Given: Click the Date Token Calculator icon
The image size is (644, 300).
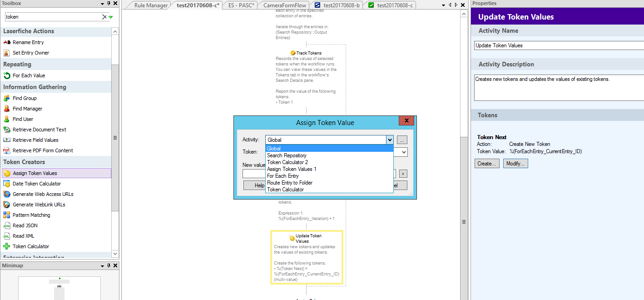Looking at the screenshot, I should 6,184.
